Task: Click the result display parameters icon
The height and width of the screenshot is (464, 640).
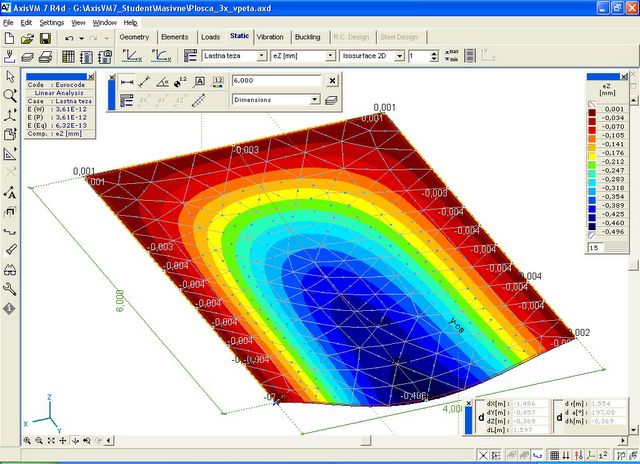Action: (x=190, y=56)
